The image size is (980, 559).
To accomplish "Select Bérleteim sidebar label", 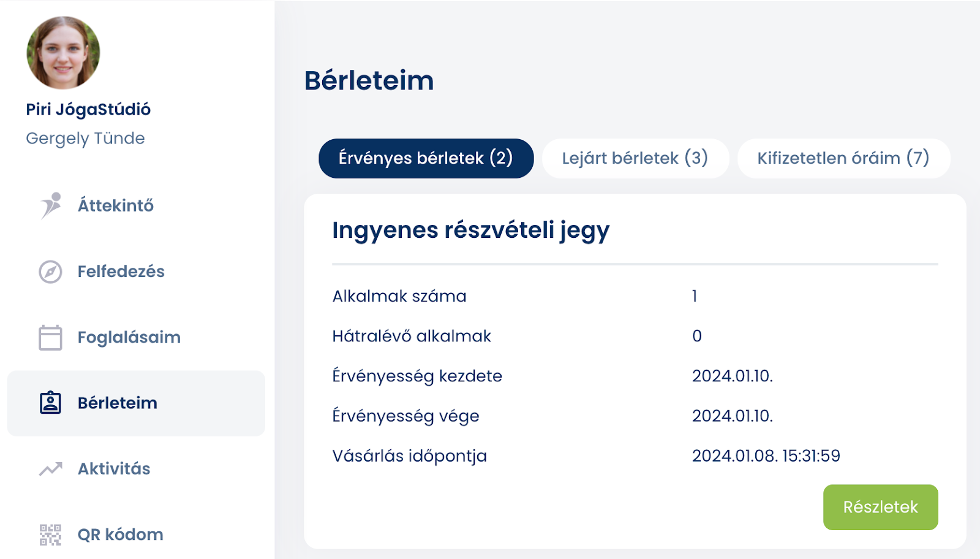I will pos(118,403).
